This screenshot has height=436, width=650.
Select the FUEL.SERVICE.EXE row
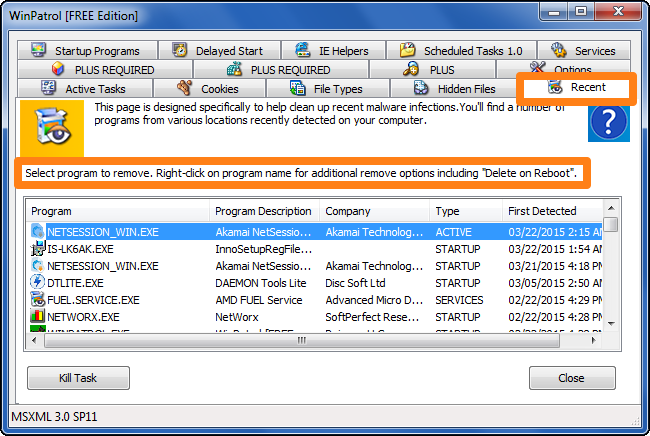point(316,300)
